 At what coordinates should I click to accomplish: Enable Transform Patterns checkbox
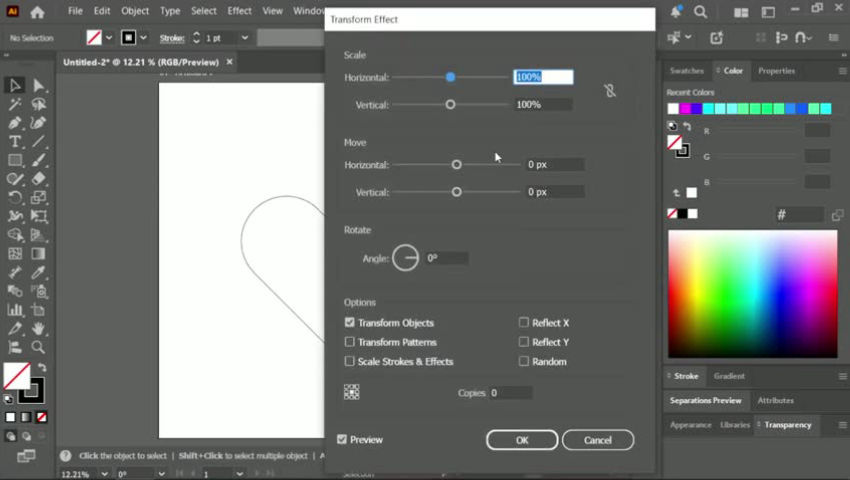pyautogui.click(x=350, y=342)
